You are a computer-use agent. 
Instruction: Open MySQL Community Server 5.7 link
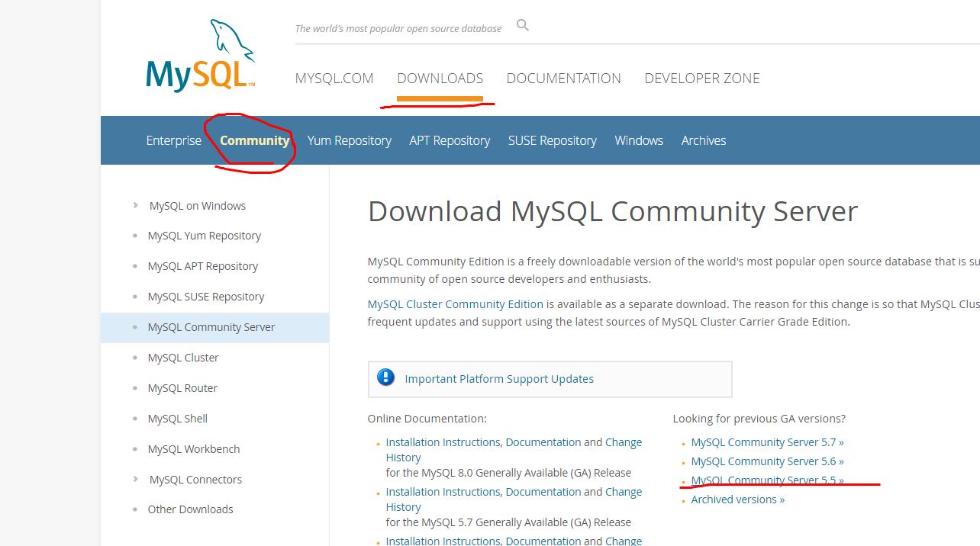[767, 442]
